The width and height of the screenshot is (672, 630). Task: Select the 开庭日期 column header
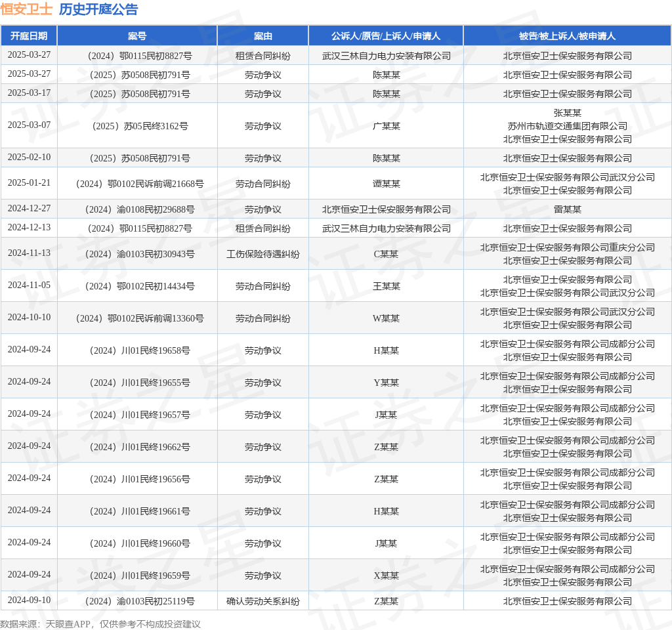click(x=29, y=36)
